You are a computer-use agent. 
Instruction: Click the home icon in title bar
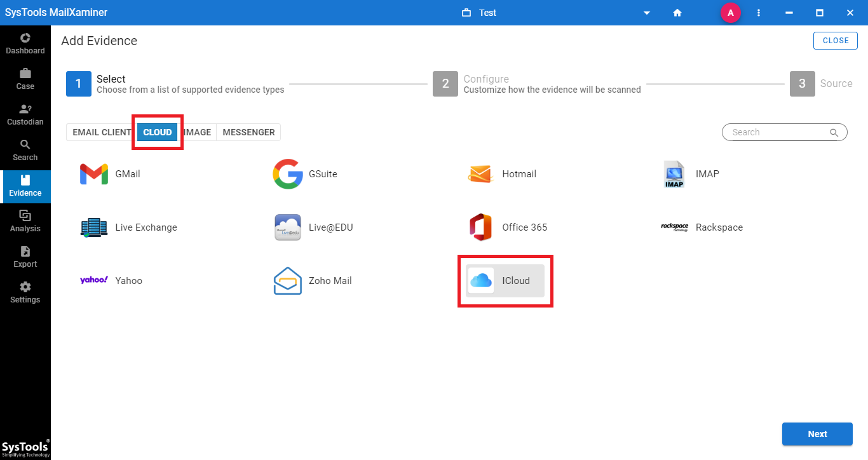click(677, 13)
